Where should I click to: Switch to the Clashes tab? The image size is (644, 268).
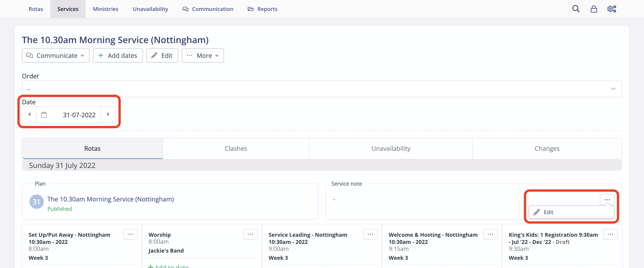[x=236, y=149]
